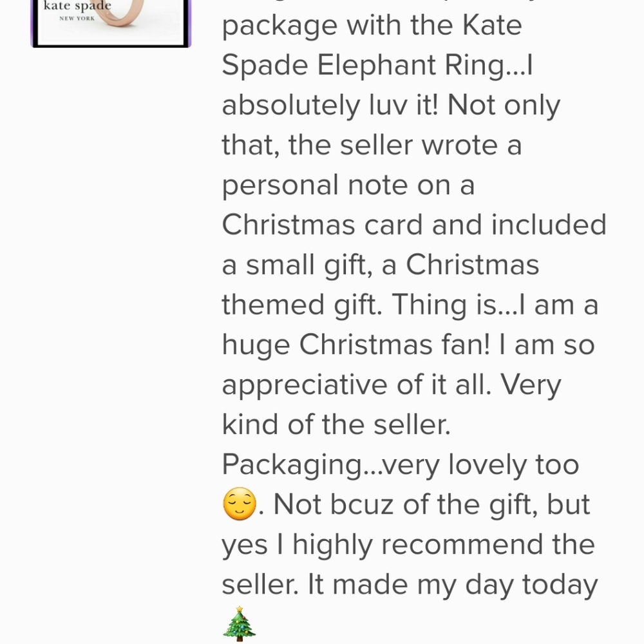Tap the text "themed gift. Thing is"
The width and height of the screenshot is (644, 644).
pyautogui.click(x=361, y=305)
